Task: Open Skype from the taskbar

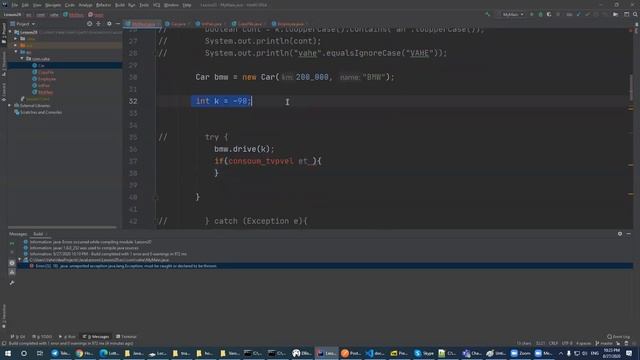Action: pyautogui.click(x=424, y=353)
